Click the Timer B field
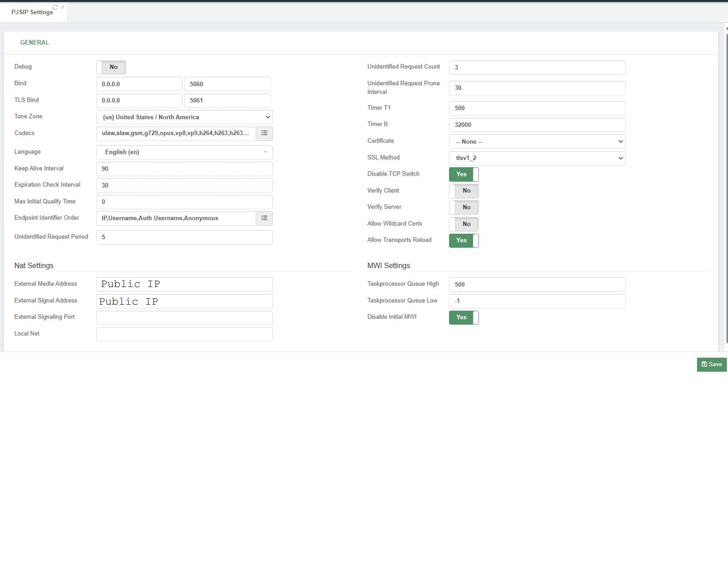Viewport: 728px width, 563px height. coord(537,125)
